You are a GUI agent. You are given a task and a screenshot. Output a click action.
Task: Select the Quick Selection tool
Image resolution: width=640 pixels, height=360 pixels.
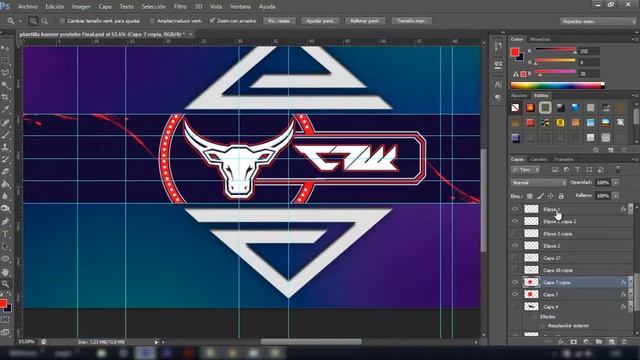click(x=5, y=85)
